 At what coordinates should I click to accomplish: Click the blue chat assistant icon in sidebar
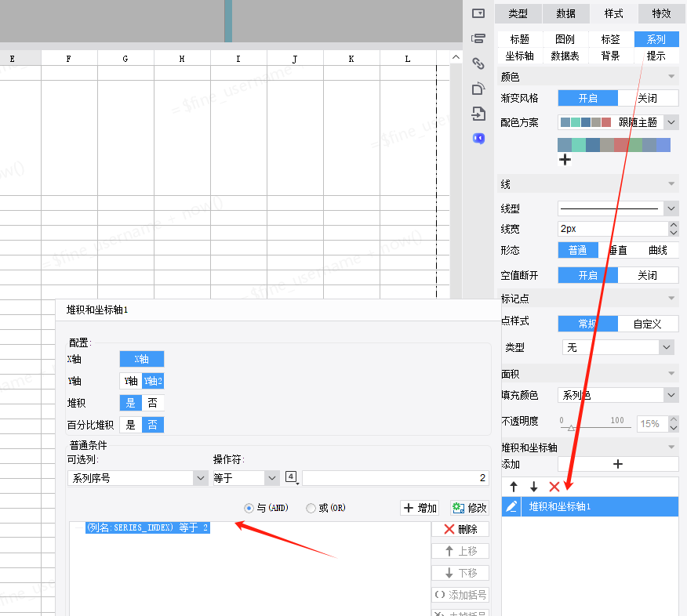(478, 139)
